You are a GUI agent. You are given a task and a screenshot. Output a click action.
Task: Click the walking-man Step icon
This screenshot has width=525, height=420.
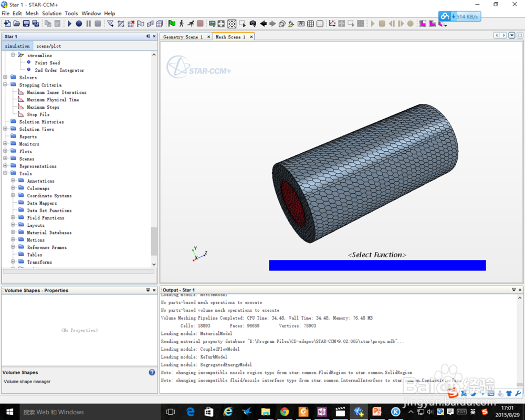182,24
